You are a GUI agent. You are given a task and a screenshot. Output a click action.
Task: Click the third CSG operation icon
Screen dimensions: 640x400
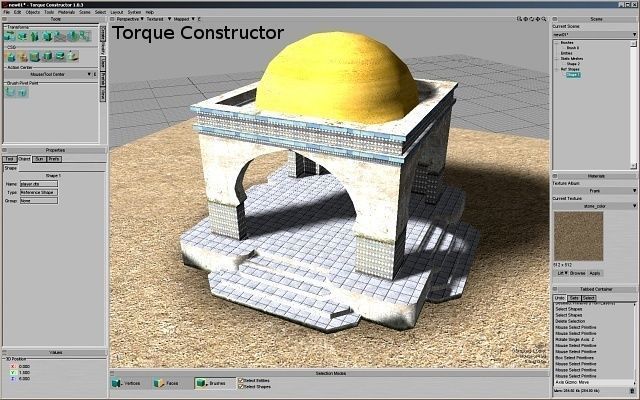[35, 56]
